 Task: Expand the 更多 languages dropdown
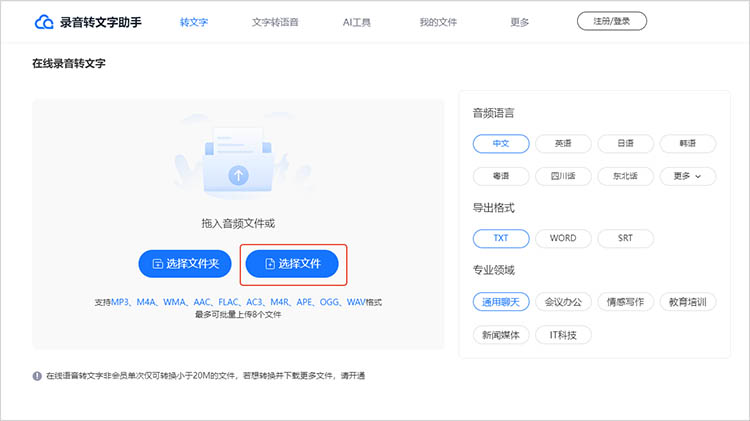pyautogui.click(x=687, y=176)
